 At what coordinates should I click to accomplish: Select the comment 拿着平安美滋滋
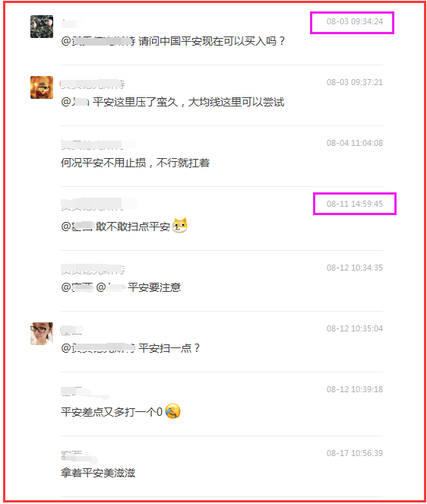(x=98, y=473)
